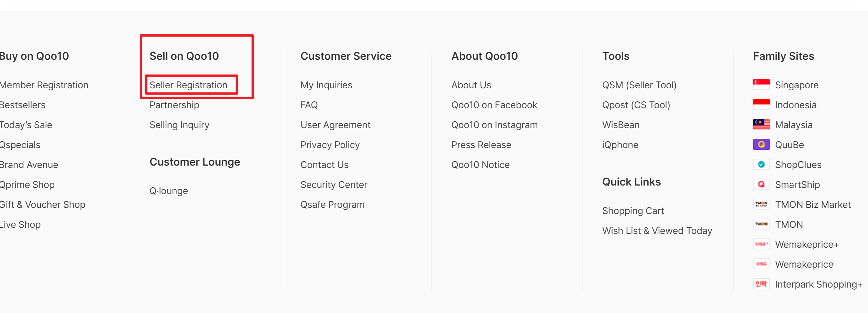
Task: Visit the Qoo10 on Facebook page
Action: 494,105
